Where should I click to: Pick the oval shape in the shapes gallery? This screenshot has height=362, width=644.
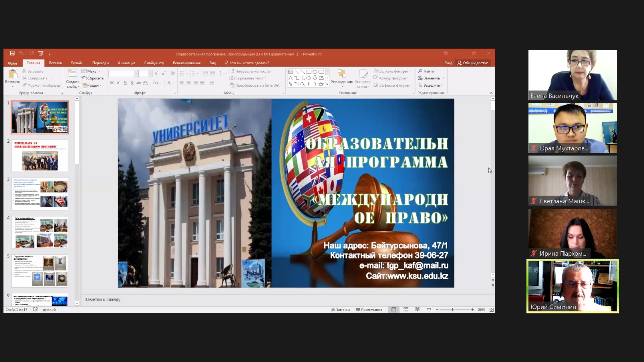click(315, 72)
